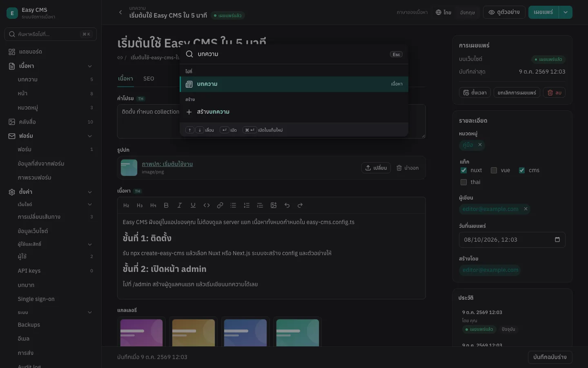Click the ยกเลิกการเผยแพร่ button
Viewport: 588px width, 368px height.
(517, 92)
